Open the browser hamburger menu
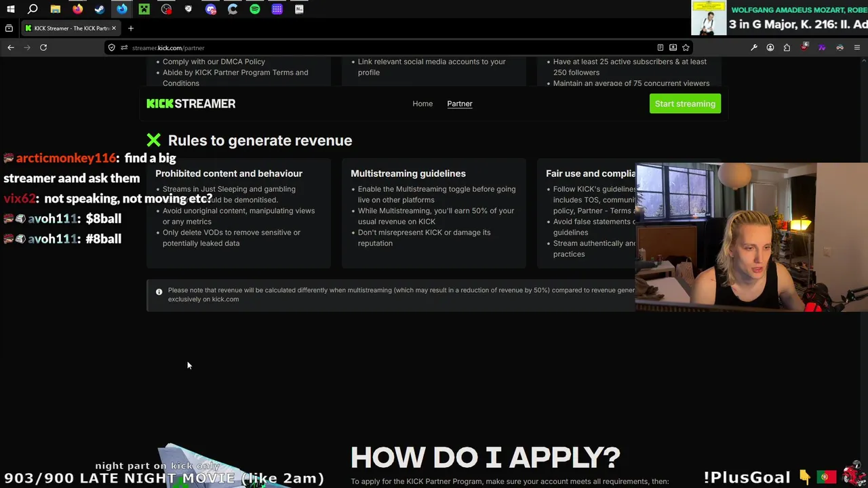 (x=857, y=47)
